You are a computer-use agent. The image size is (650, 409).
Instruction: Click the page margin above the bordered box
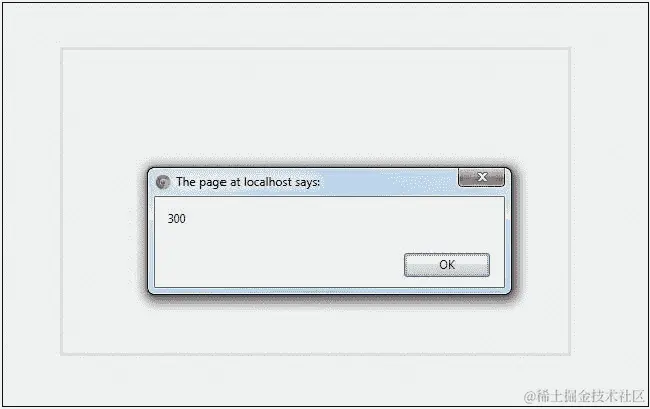316,25
